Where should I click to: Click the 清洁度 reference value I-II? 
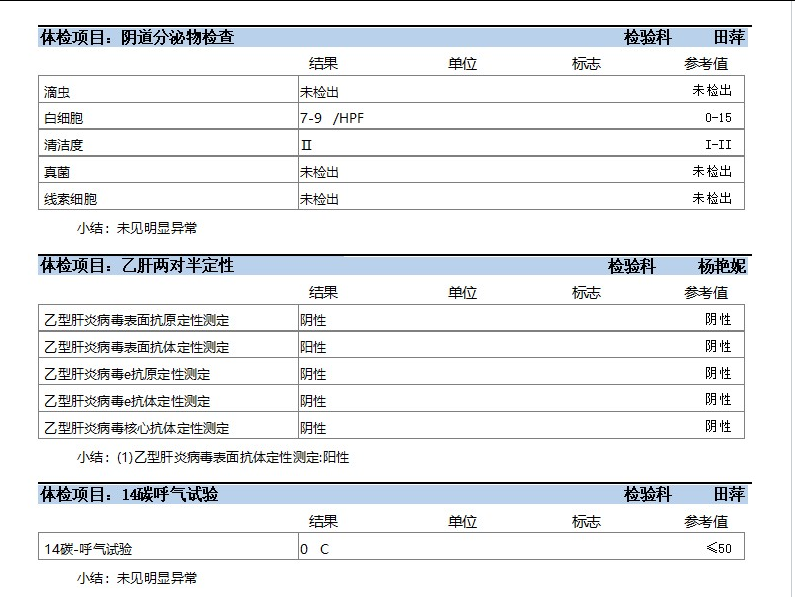(718, 144)
